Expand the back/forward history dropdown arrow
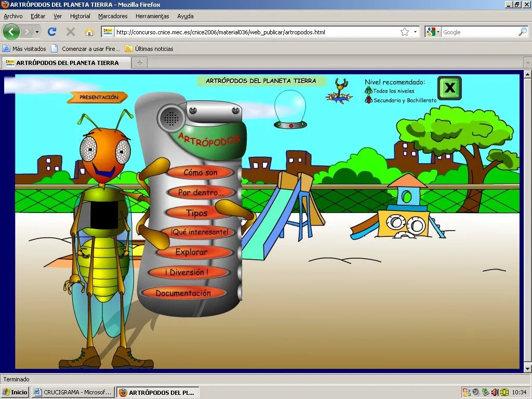The image size is (532, 399). (37, 32)
